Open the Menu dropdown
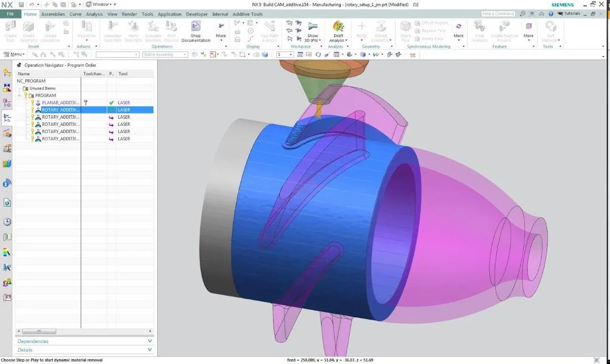 point(14,54)
